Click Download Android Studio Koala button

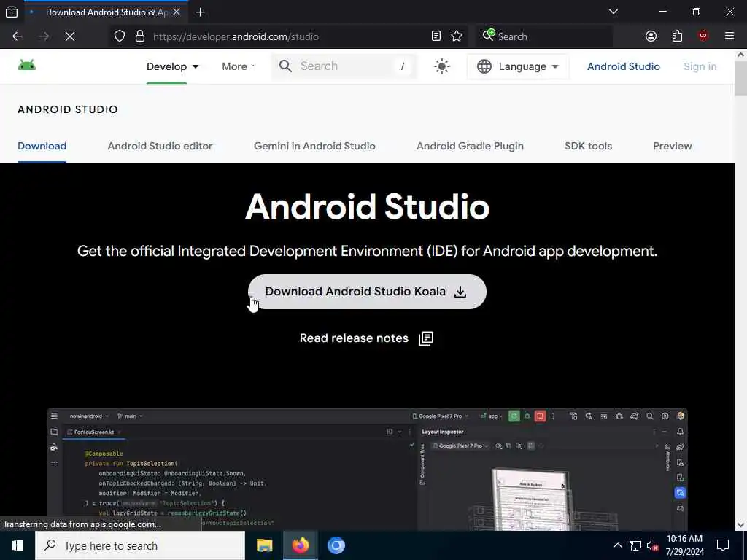coord(367,292)
